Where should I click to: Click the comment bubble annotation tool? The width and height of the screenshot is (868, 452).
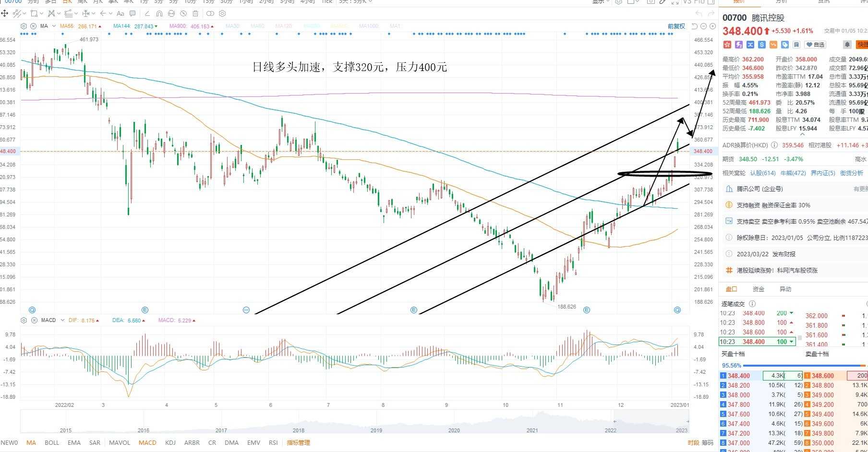click(133, 13)
